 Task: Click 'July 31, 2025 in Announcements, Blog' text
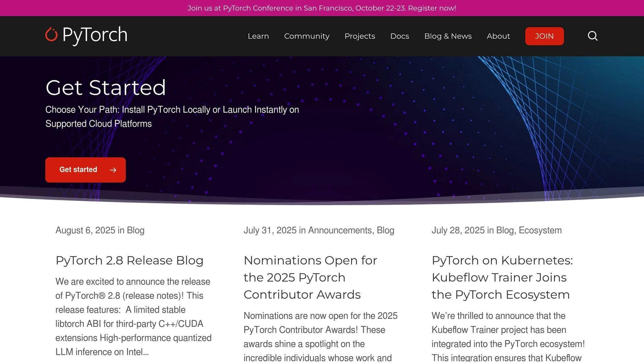[x=319, y=230]
